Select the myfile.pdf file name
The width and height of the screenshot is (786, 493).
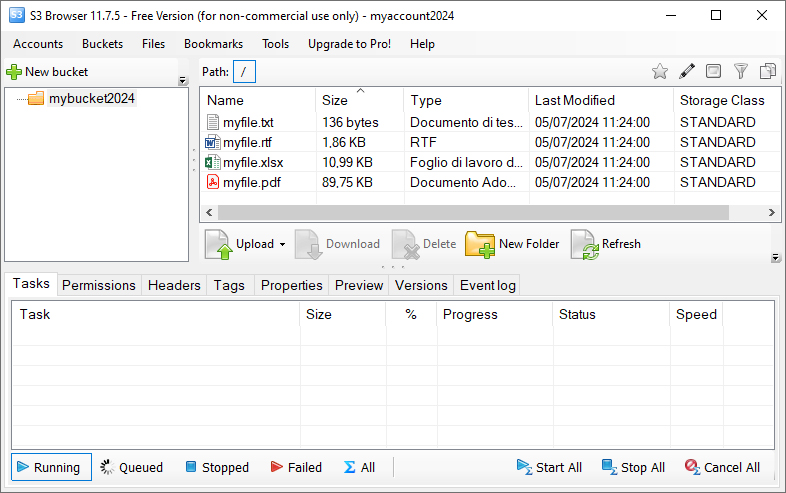pyautogui.click(x=252, y=182)
